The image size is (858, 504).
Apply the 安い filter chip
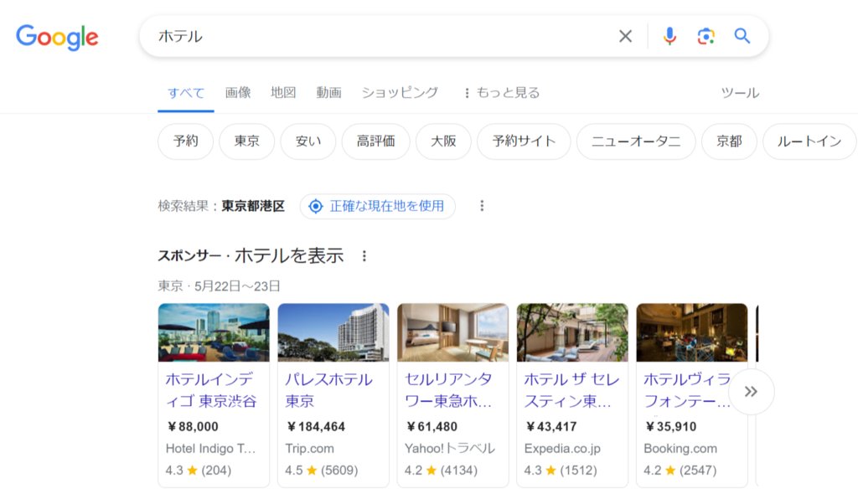tap(308, 141)
